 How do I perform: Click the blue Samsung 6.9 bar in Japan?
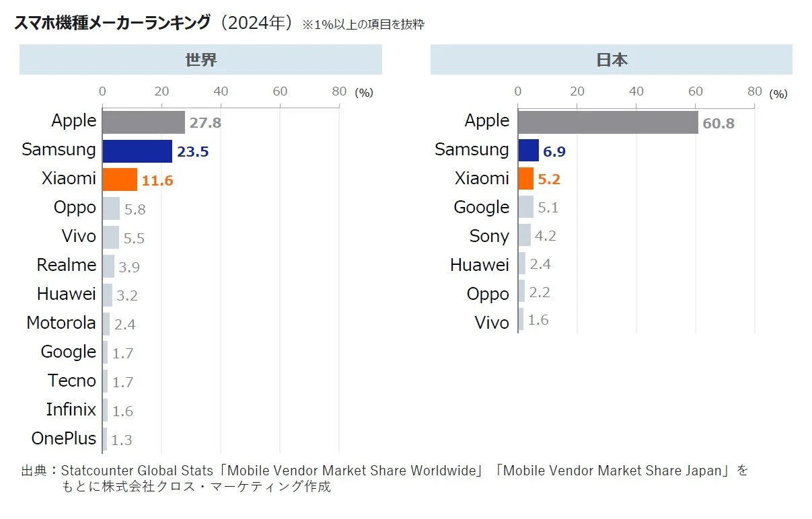click(529, 151)
